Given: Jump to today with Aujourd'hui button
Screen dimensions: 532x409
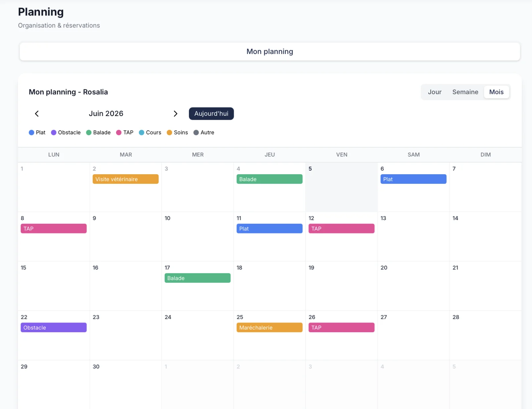Looking at the screenshot, I should pyautogui.click(x=211, y=114).
